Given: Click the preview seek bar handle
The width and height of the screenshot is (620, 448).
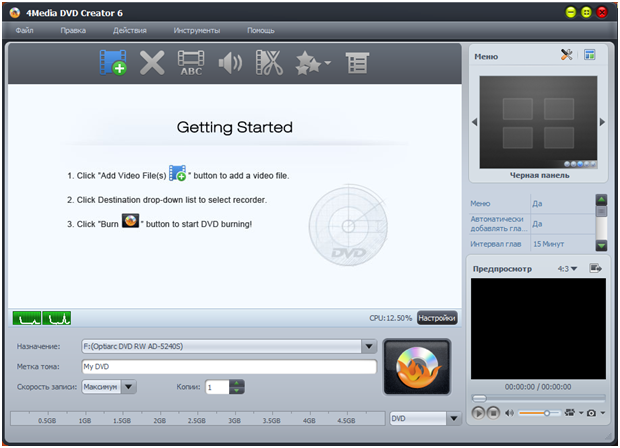Looking at the screenshot, I should (479, 398).
